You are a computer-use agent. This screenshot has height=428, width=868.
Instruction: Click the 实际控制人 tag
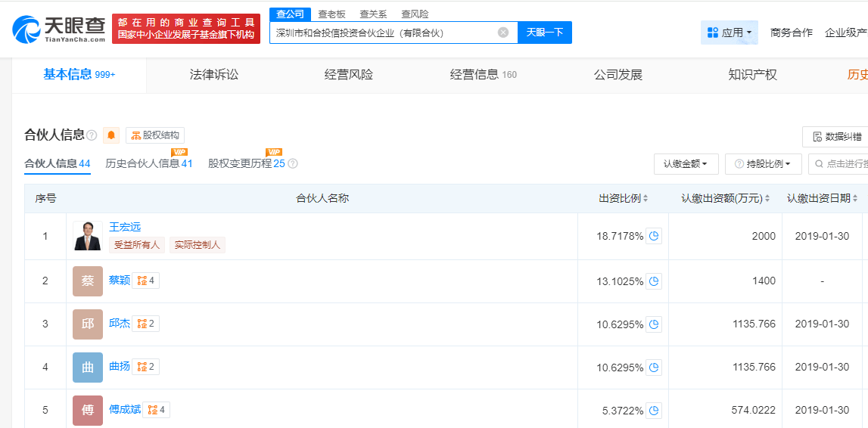coord(197,245)
